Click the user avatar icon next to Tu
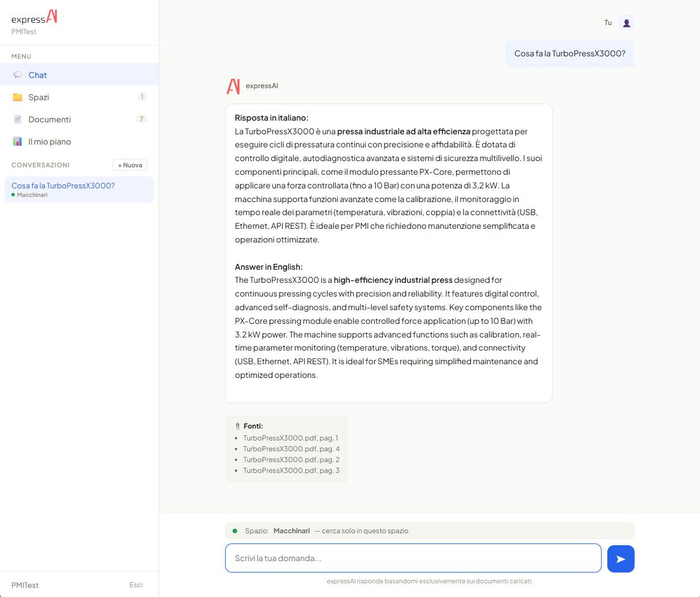This screenshot has height=597, width=700. [x=626, y=23]
